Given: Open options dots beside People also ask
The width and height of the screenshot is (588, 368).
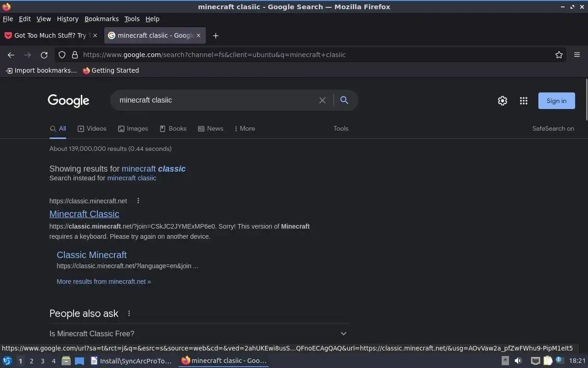Looking at the screenshot, I should click(x=129, y=313).
